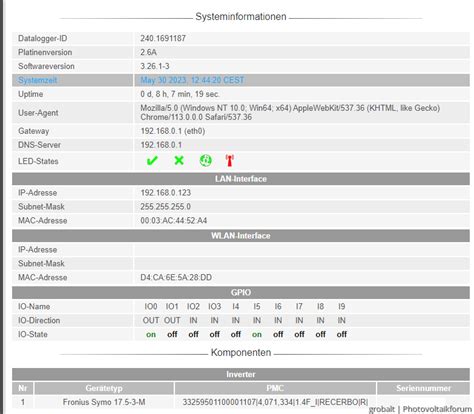Click the IO0 name cell

pos(151,306)
